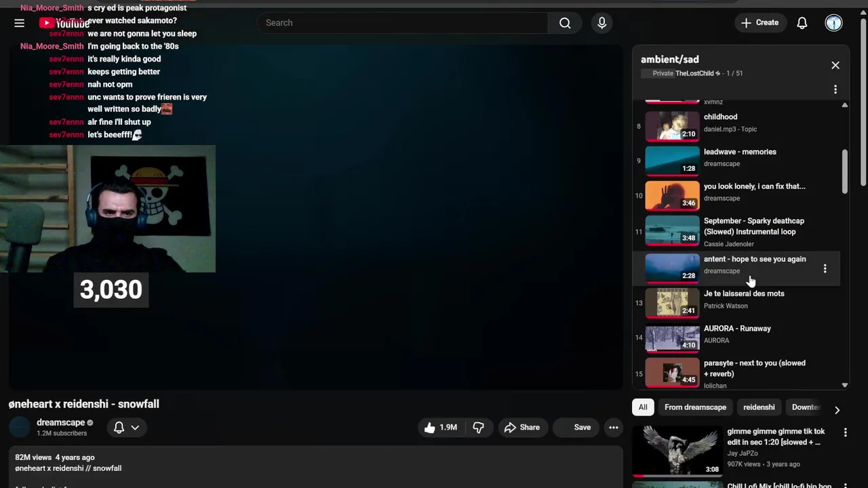
Task: Start voice search with microphone
Action: (601, 23)
